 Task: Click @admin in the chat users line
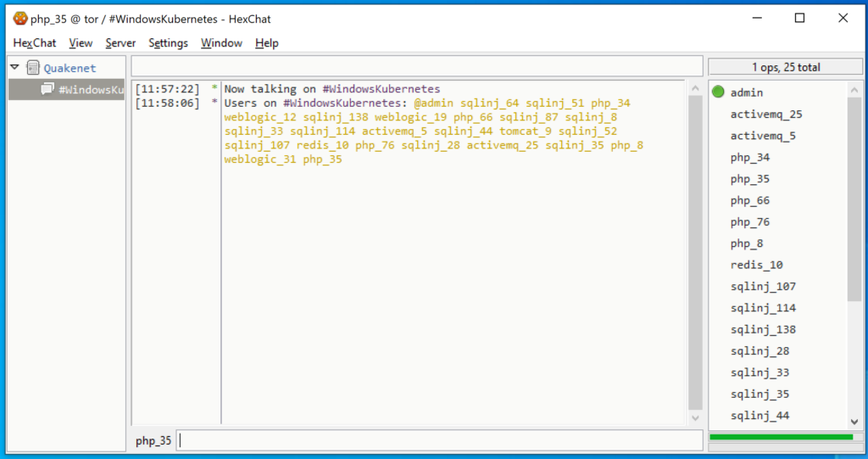point(433,104)
